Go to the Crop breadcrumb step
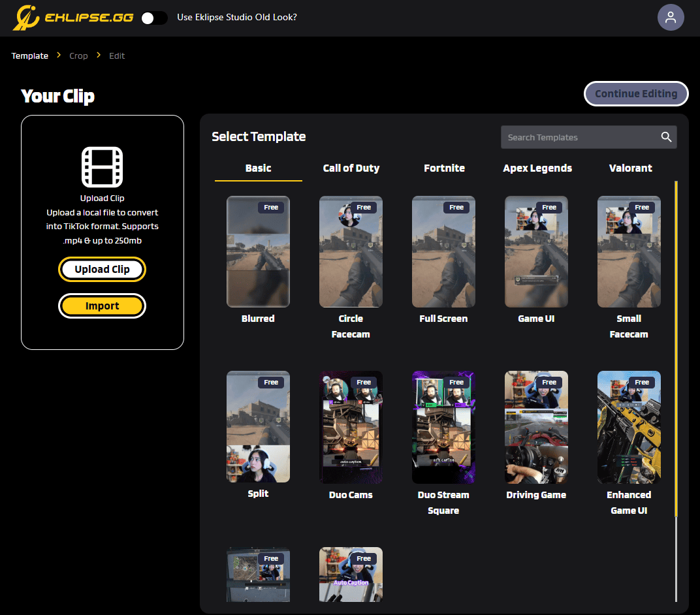The image size is (700, 615). click(78, 55)
